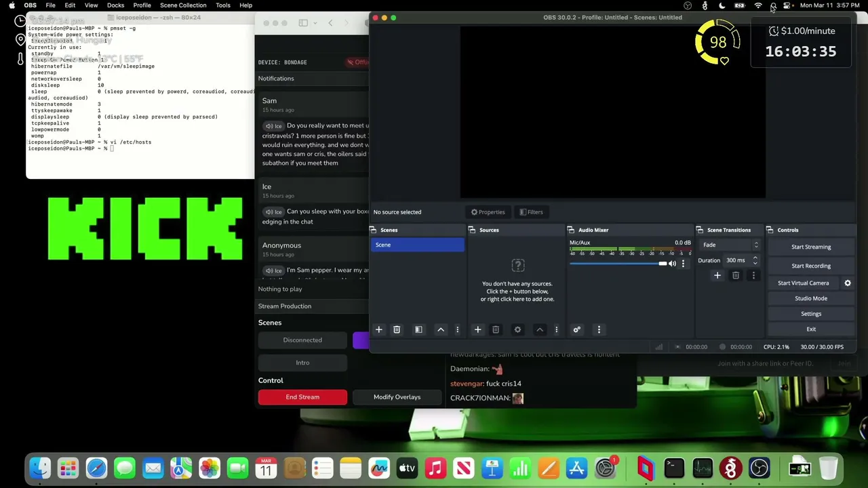Open Fade transition dropdown
This screenshot has width=868, height=488.
point(730,245)
